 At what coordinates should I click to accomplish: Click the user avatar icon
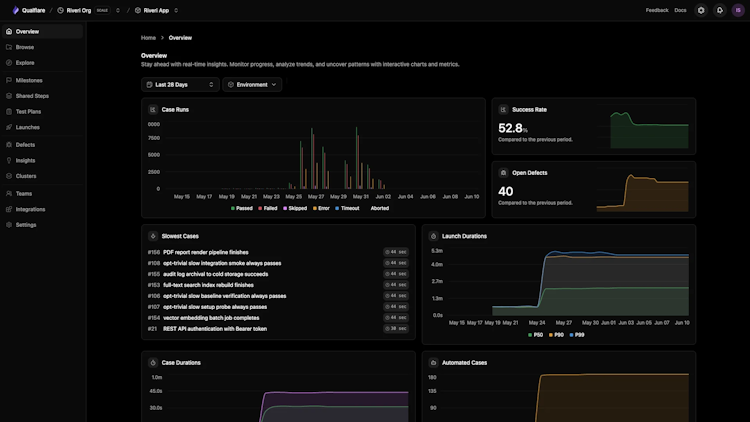click(x=738, y=10)
